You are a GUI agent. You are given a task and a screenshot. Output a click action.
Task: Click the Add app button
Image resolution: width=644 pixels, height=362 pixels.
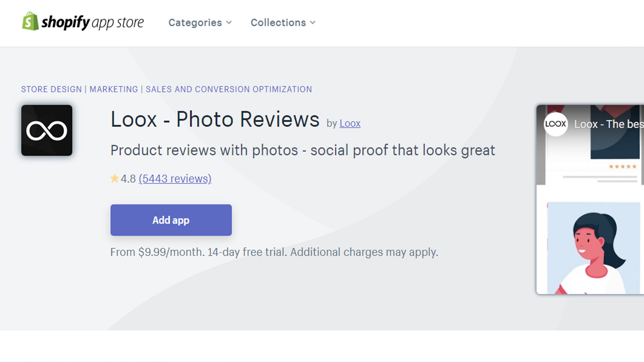[171, 220]
